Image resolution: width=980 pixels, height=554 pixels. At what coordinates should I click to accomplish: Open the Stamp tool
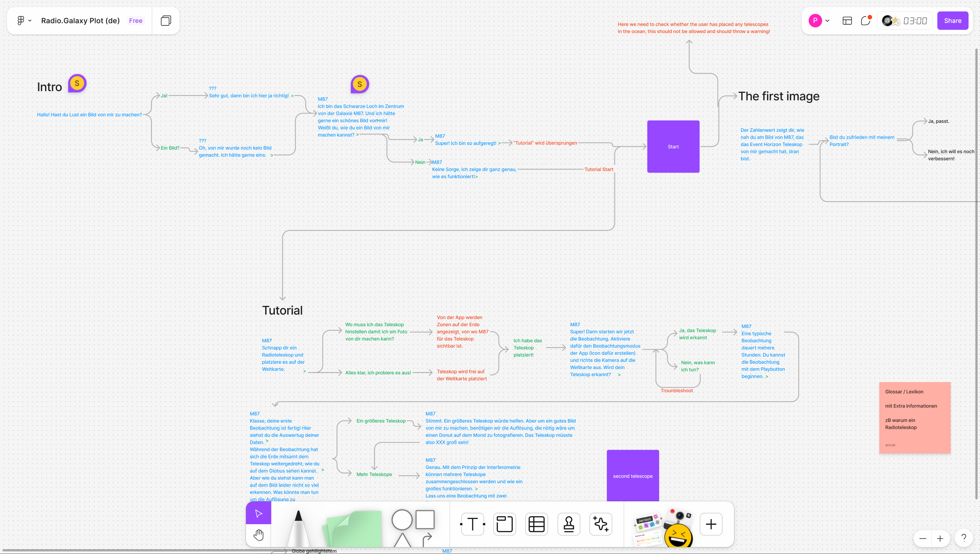point(569,524)
